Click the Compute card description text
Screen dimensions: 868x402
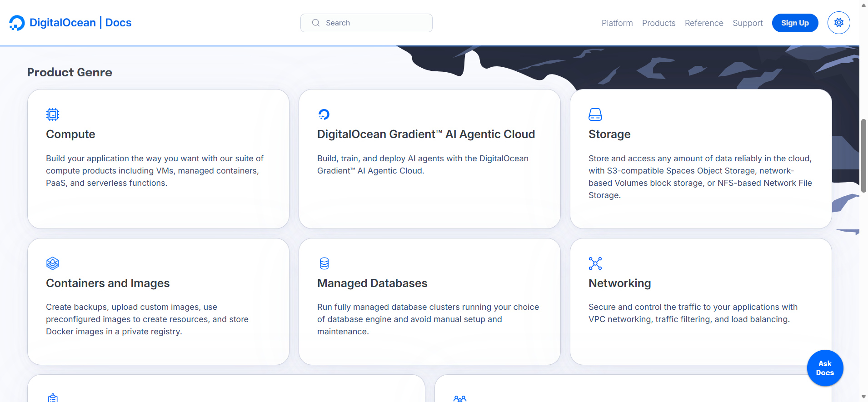point(155,171)
